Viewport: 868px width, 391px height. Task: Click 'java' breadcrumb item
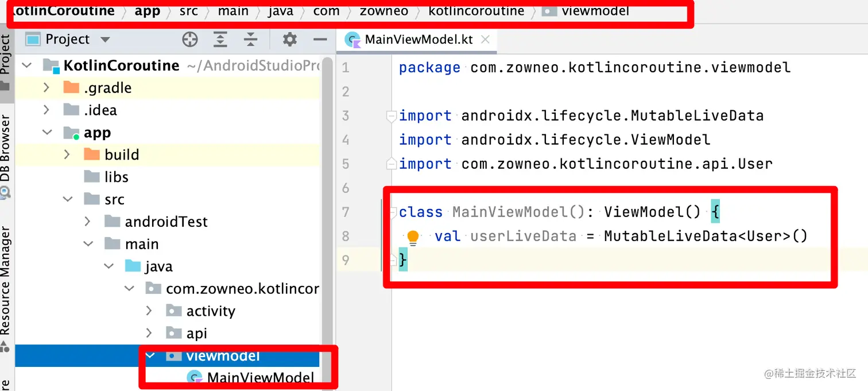tap(281, 11)
